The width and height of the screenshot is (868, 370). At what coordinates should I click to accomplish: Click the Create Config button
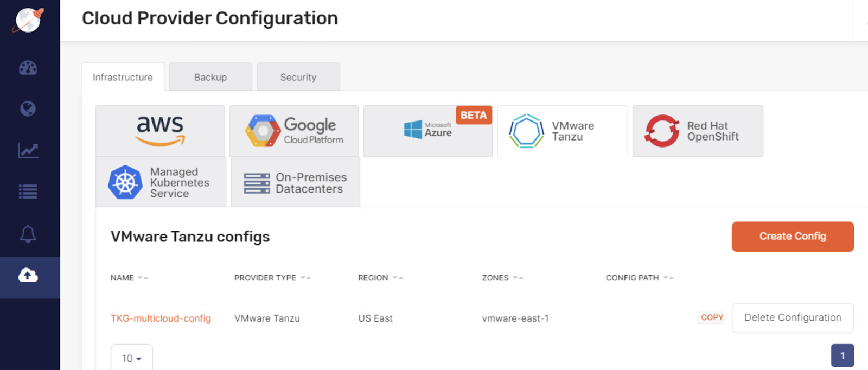click(x=793, y=237)
